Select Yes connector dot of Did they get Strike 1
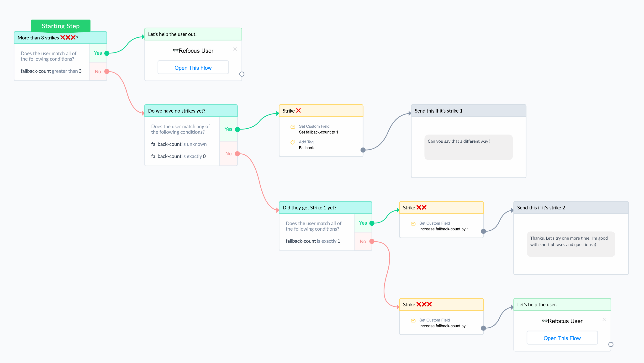This screenshot has width=644, height=363. (x=372, y=223)
